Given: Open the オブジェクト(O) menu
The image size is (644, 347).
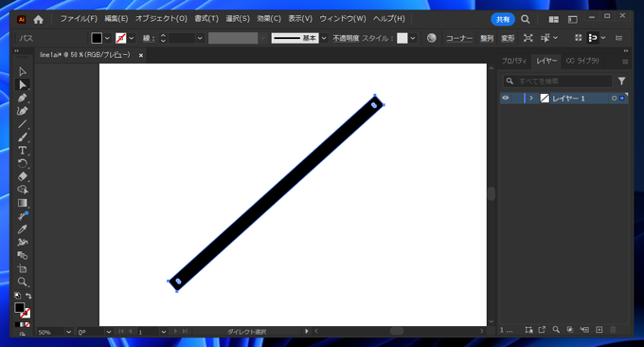Looking at the screenshot, I should point(161,19).
